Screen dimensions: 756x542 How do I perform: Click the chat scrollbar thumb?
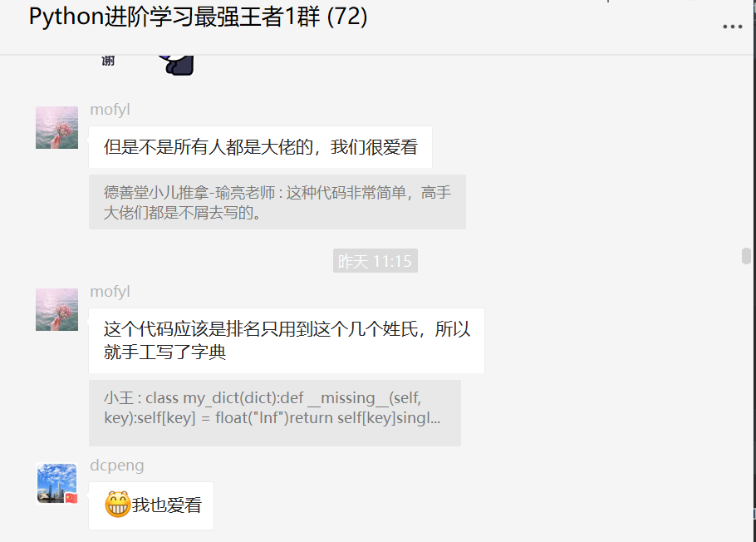(x=746, y=256)
